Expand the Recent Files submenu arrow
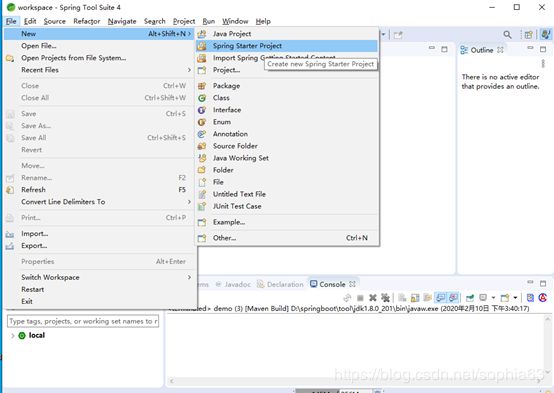Image resolution: width=554 pixels, height=393 pixels. click(x=189, y=70)
